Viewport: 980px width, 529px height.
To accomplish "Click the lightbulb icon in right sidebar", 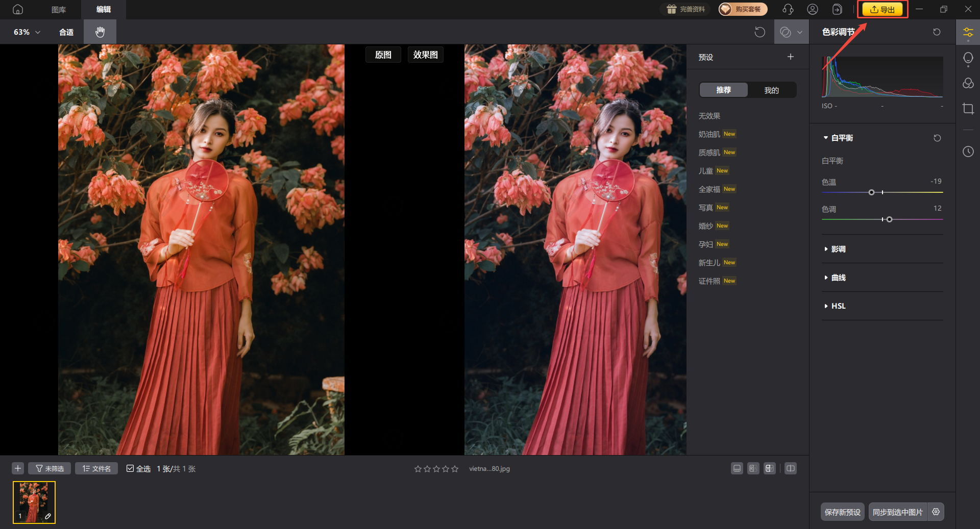I will click(x=968, y=58).
